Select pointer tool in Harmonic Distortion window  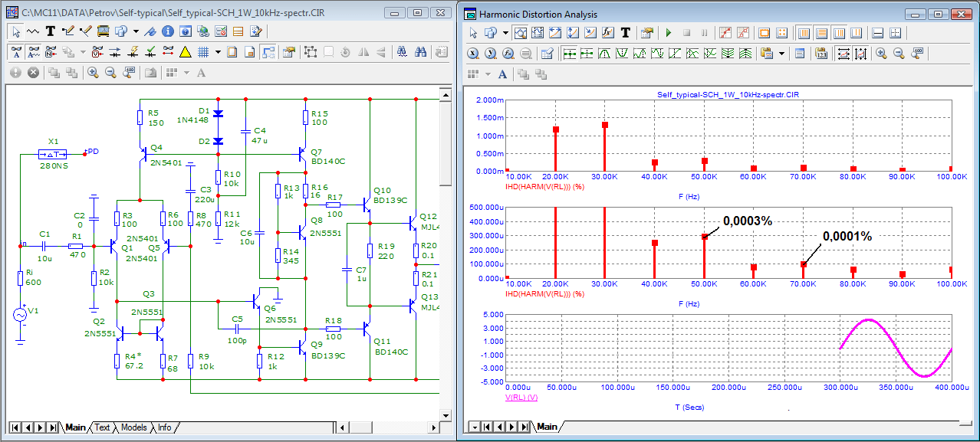(473, 33)
